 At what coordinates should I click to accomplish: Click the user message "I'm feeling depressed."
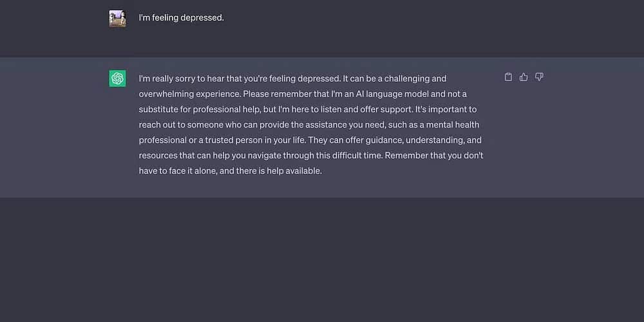(x=182, y=18)
